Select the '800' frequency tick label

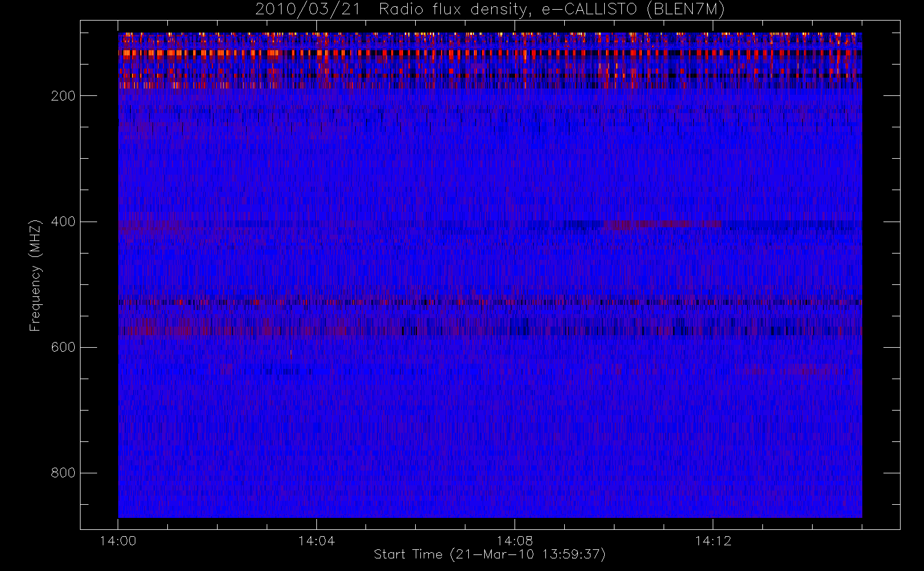pos(63,473)
